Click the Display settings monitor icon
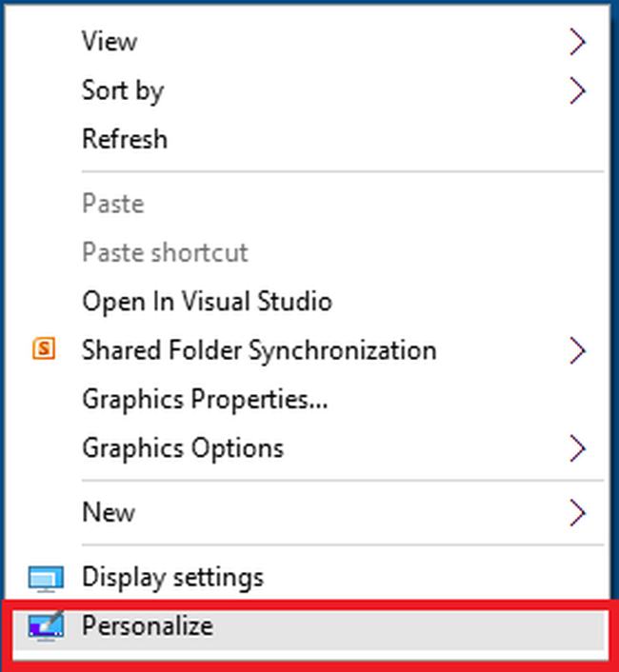The image size is (619, 672). [x=45, y=578]
